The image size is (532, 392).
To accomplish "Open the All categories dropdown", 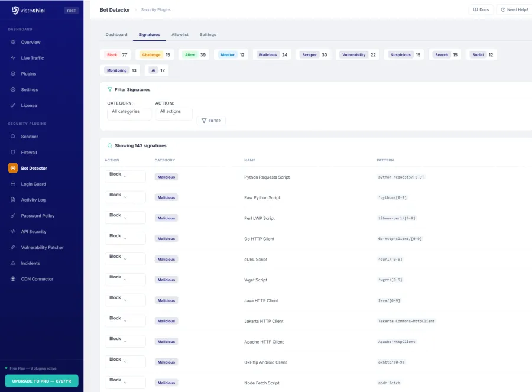I will pos(129,112).
